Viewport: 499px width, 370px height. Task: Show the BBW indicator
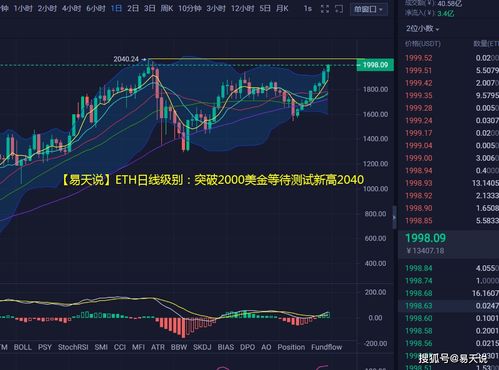pos(179,347)
